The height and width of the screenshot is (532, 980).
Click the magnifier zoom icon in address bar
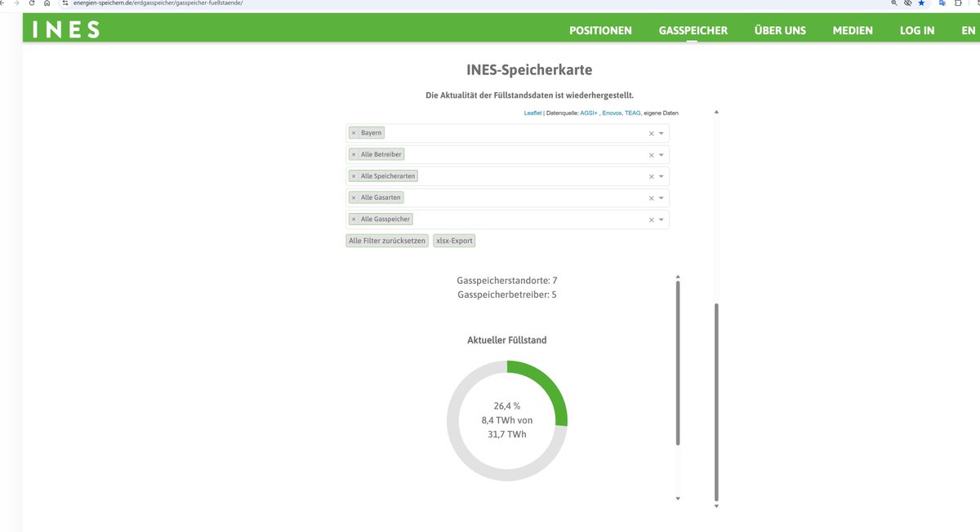(x=894, y=3)
